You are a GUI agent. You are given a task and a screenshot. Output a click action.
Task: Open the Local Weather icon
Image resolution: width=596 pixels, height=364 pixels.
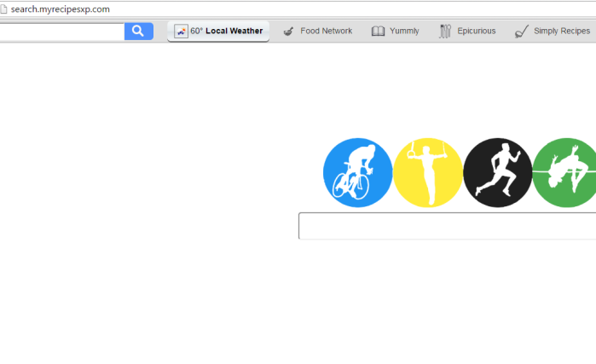click(181, 32)
